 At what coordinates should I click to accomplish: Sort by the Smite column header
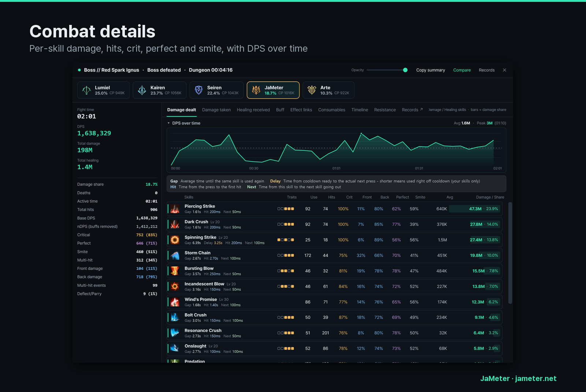pos(420,197)
